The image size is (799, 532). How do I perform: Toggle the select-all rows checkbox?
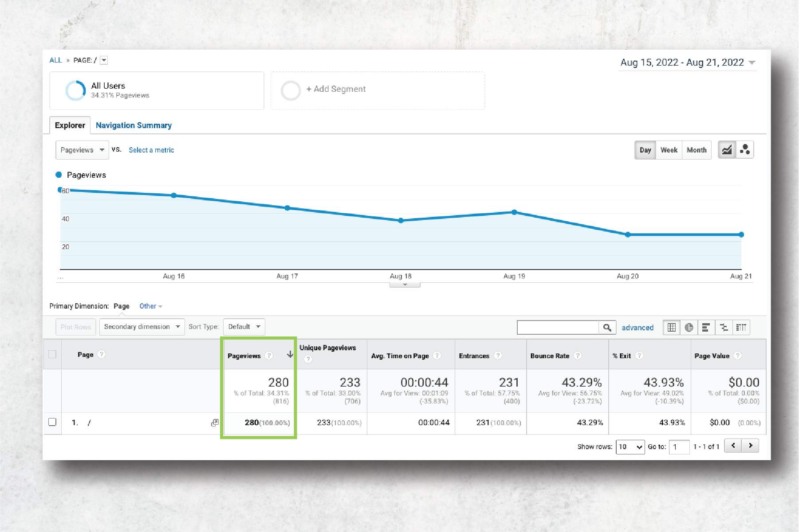[52, 354]
